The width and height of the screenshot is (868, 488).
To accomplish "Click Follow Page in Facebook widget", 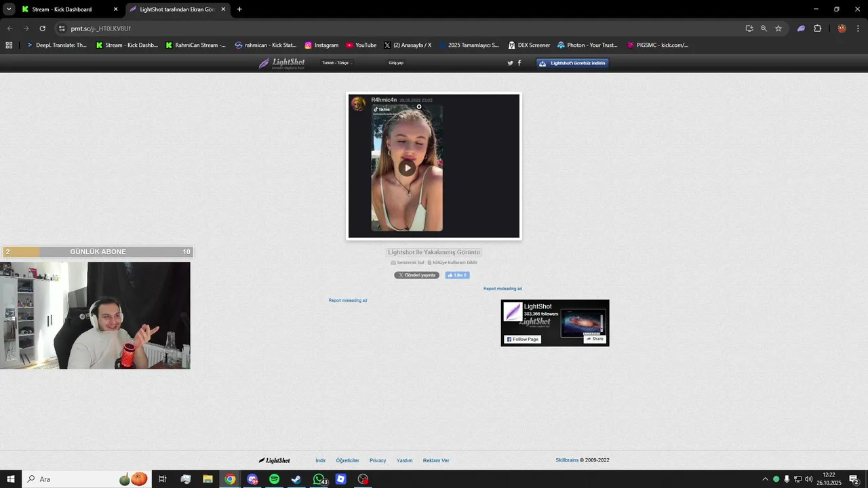I will coord(522,339).
